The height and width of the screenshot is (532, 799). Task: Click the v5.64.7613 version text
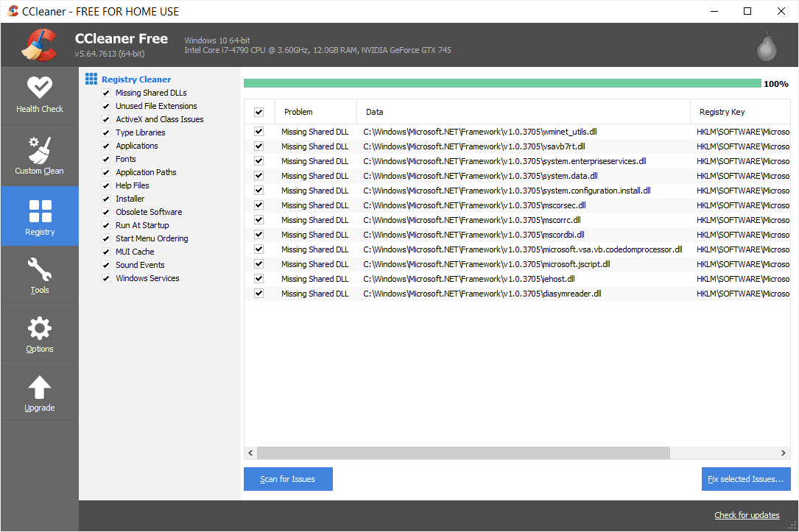tap(110, 54)
